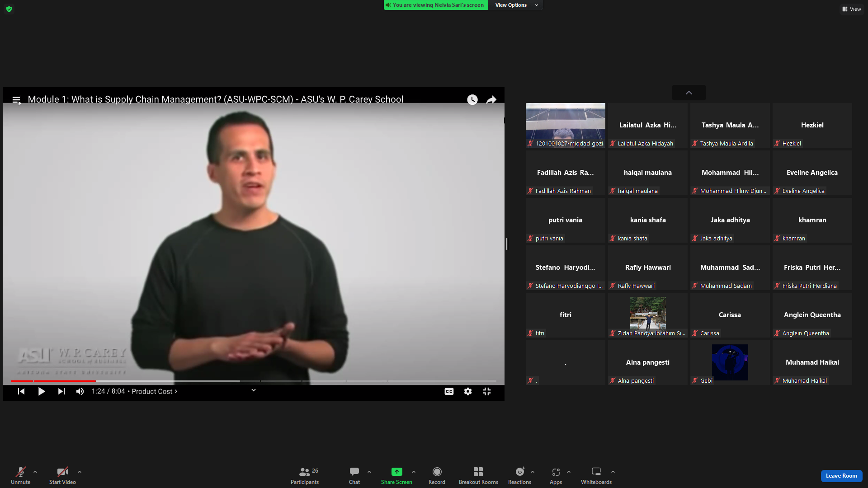Click the green Share Screen button

tap(396, 475)
